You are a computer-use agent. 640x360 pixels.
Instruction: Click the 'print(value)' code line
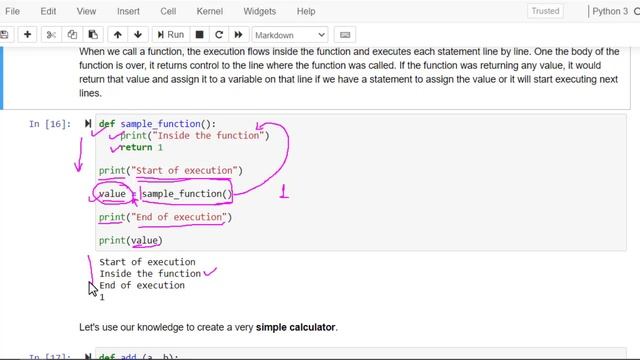(131, 240)
